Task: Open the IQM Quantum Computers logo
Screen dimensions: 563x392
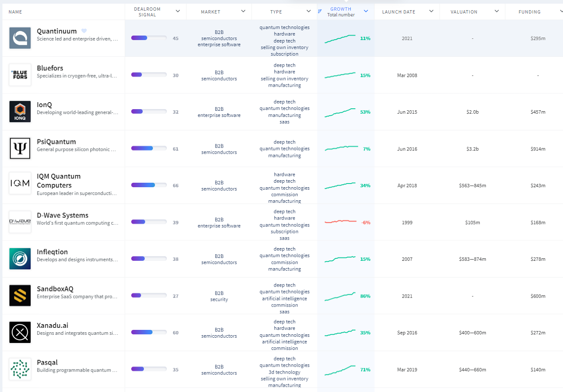Action: (20, 183)
